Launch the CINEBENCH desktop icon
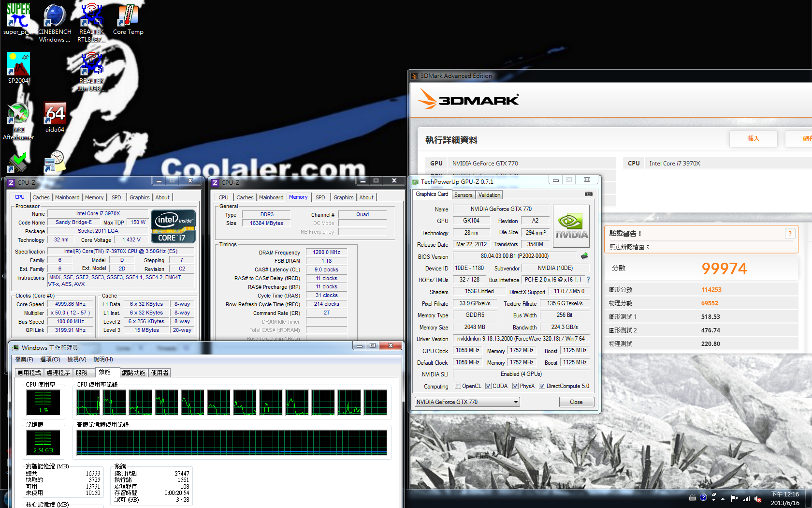The height and width of the screenshot is (508, 812). [x=55, y=23]
